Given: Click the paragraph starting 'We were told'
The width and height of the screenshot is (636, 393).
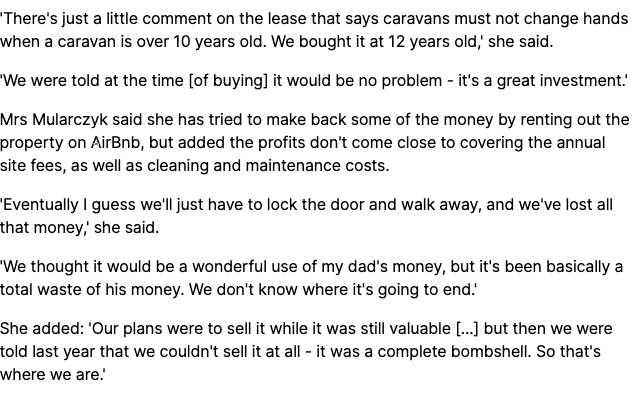Looking at the screenshot, I should (314, 81).
